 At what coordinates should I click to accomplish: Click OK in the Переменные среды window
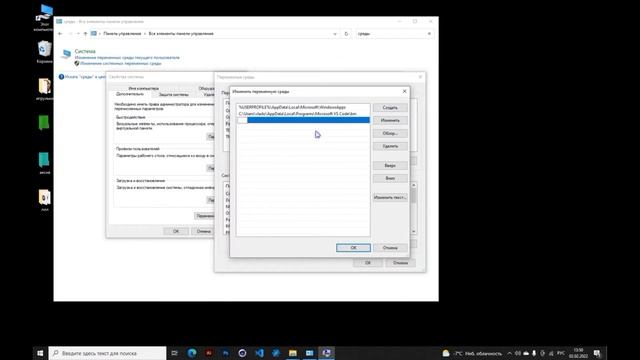click(367, 263)
